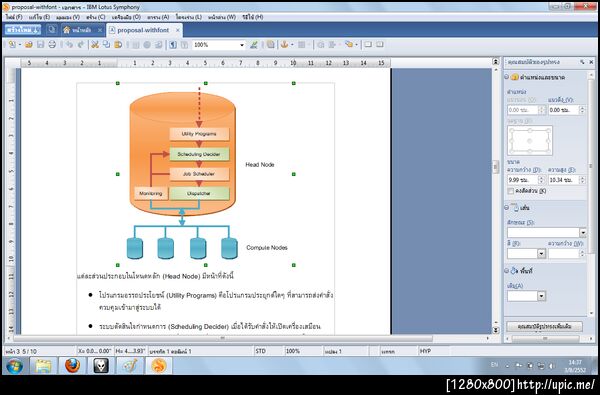Collapse the line section in sidebar
The width and height of the screenshot is (600, 395).
(506, 207)
